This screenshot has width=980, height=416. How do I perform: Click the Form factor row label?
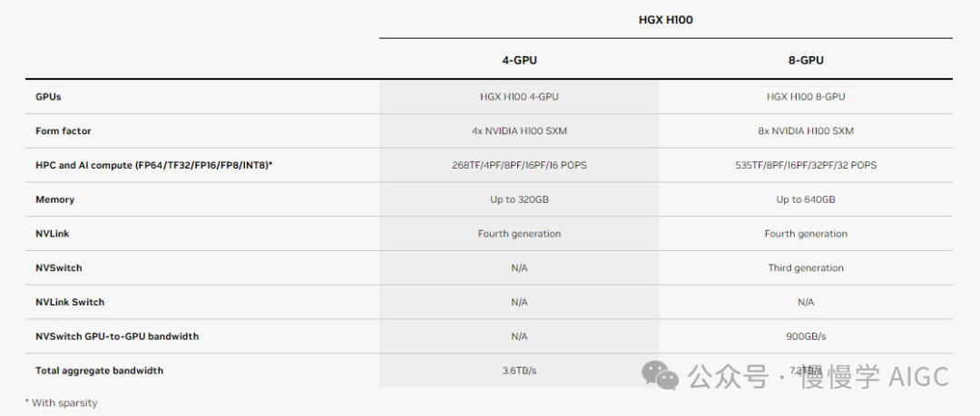[x=64, y=131]
